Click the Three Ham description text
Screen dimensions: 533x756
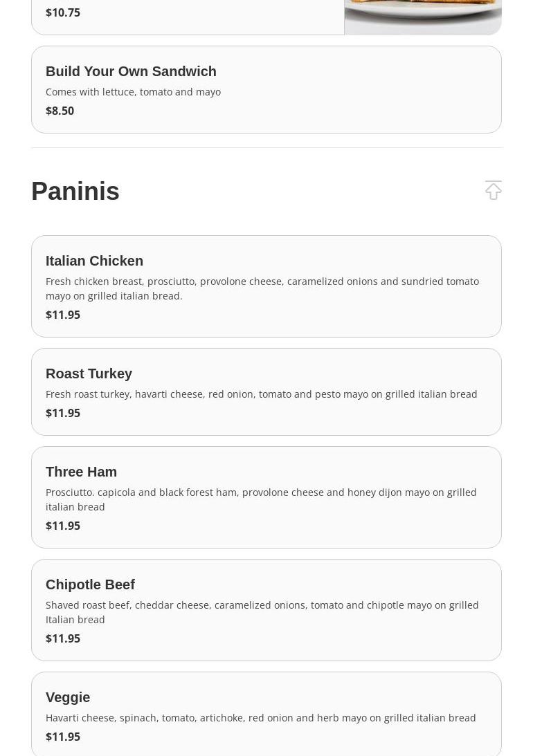tap(260, 499)
